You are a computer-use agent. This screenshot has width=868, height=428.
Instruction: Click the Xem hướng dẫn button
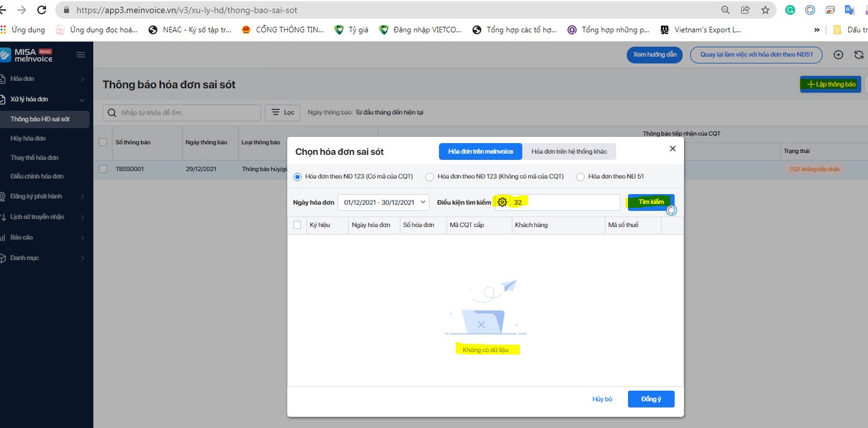[x=655, y=55]
